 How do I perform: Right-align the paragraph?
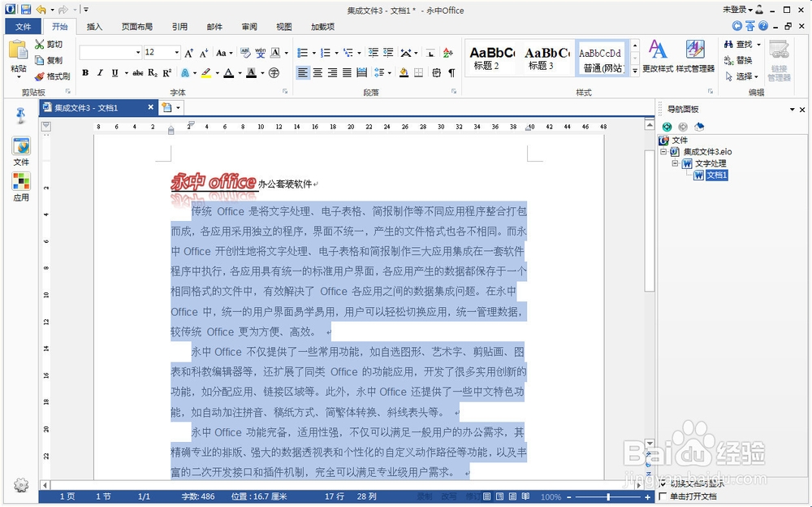(332, 73)
